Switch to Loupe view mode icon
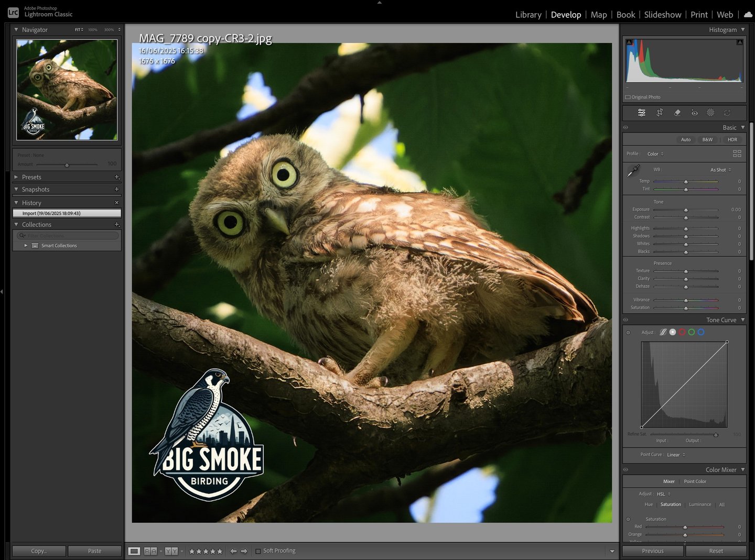The width and height of the screenshot is (755, 560). pyautogui.click(x=134, y=551)
